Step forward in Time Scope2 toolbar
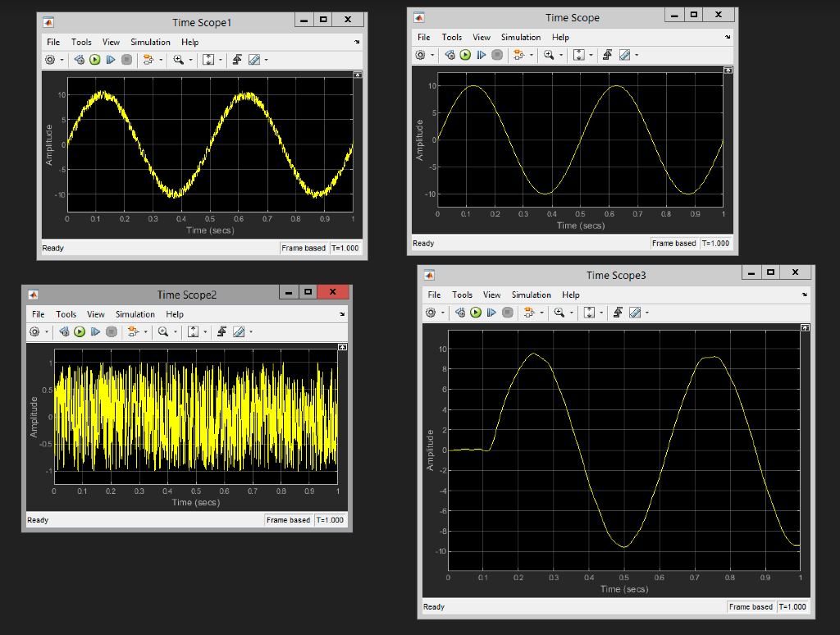The width and height of the screenshot is (840, 635). pos(95,332)
